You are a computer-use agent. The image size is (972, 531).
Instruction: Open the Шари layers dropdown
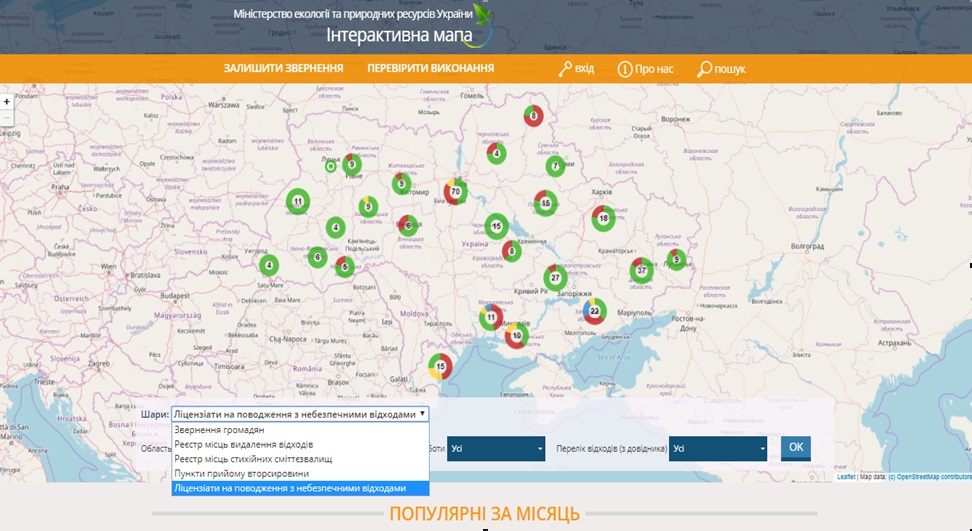click(300, 413)
